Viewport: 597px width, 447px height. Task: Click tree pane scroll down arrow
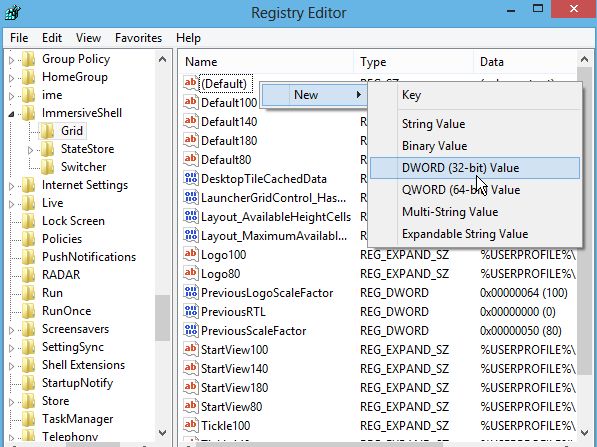click(x=163, y=433)
